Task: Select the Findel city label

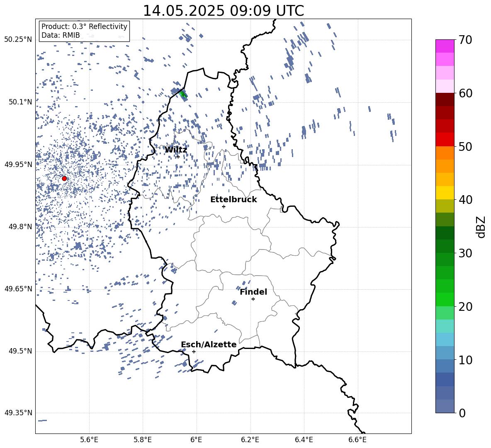Action: point(253,292)
